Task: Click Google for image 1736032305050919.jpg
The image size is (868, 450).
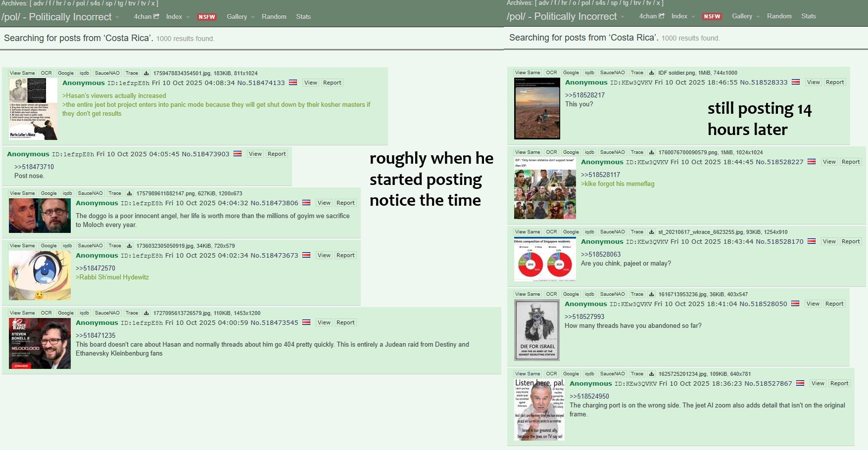Action: point(48,246)
